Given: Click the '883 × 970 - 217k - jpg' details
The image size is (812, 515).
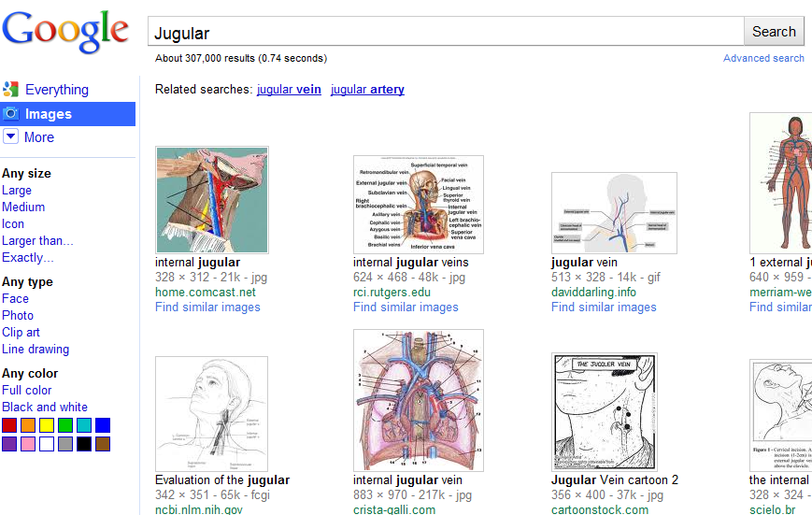Looking at the screenshot, I should 412,494.
